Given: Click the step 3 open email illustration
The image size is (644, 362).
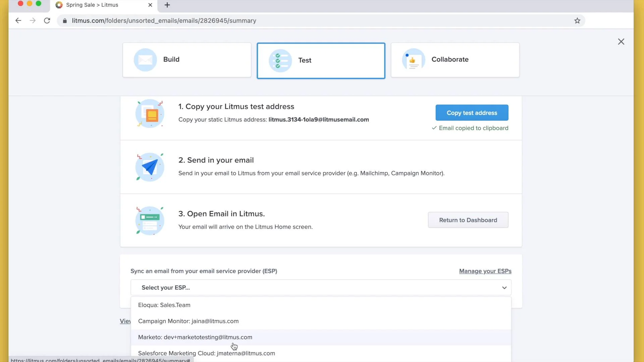Looking at the screenshot, I should (x=150, y=221).
